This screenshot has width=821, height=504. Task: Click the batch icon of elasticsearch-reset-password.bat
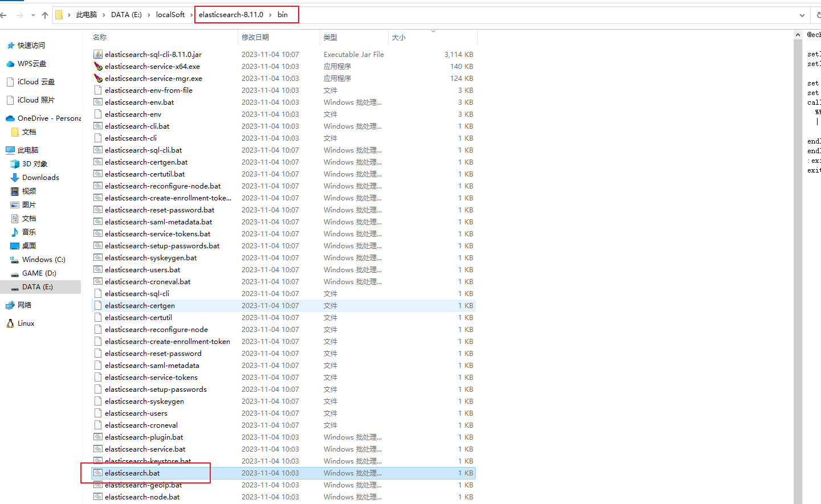[x=98, y=210]
